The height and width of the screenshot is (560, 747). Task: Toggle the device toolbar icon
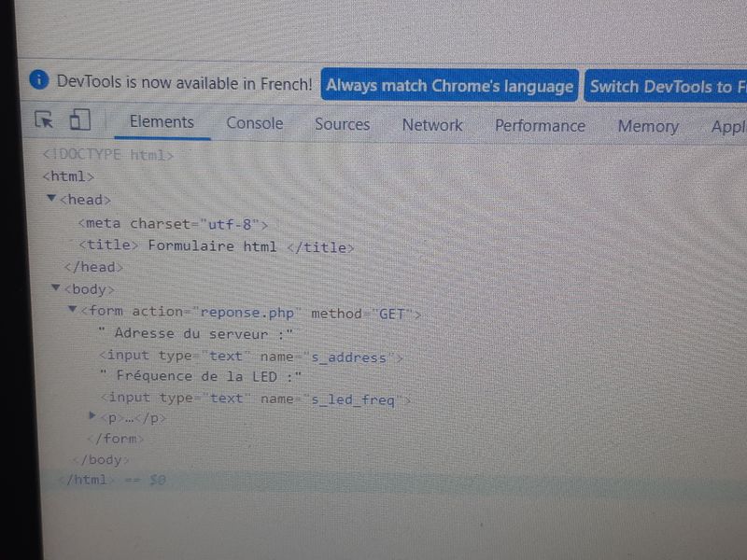click(79, 120)
